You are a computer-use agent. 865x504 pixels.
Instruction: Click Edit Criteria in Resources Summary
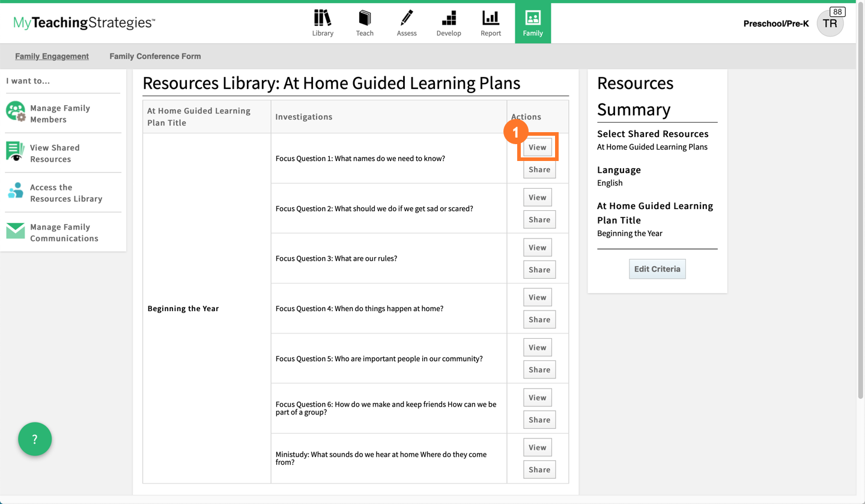pos(657,269)
